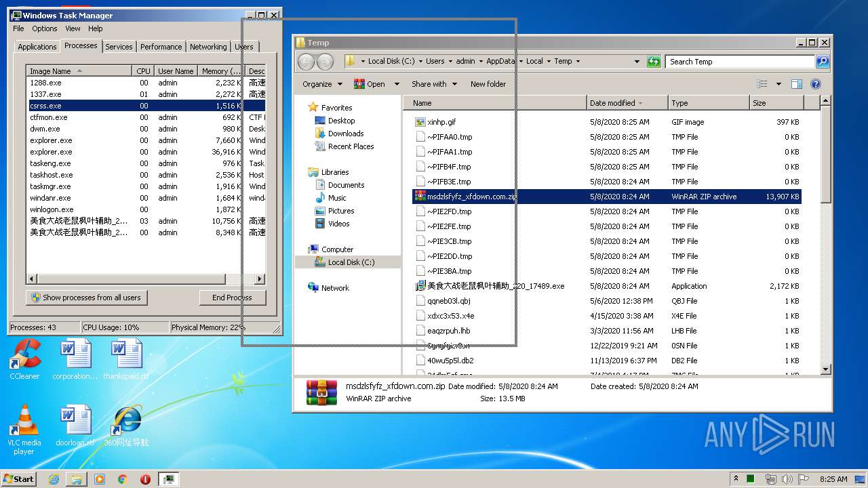This screenshot has width=868, height=488.
Task: Click Refresh button beside address bar
Action: (654, 62)
